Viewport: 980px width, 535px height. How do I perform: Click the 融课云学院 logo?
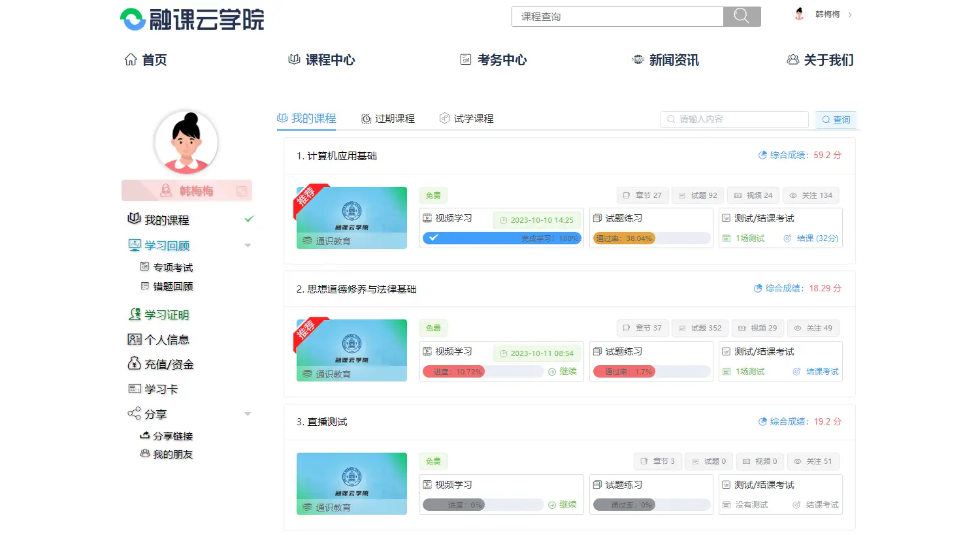click(x=193, y=20)
